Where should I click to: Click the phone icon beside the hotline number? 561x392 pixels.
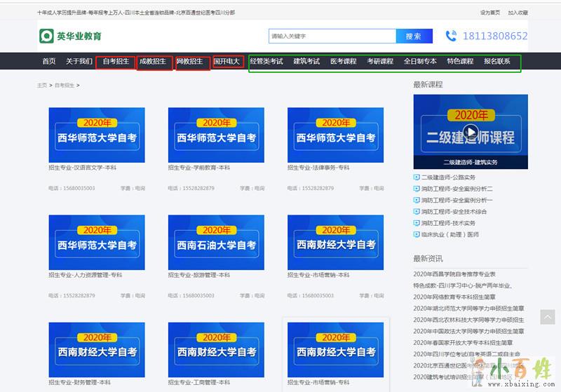451,36
